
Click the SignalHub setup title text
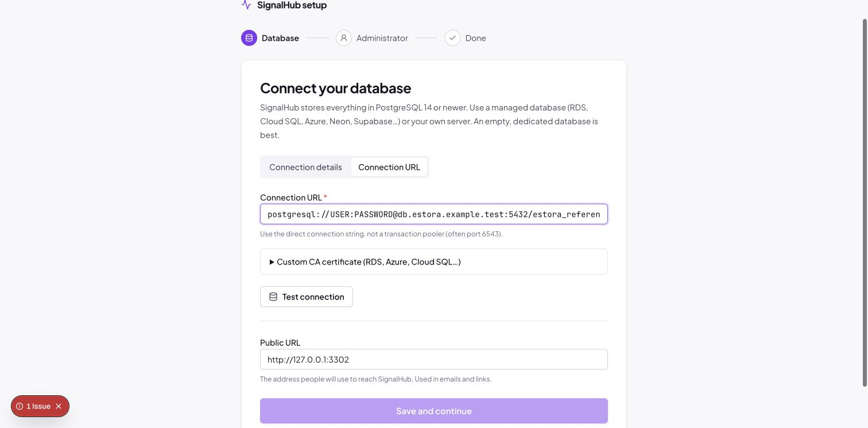tap(292, 5)
